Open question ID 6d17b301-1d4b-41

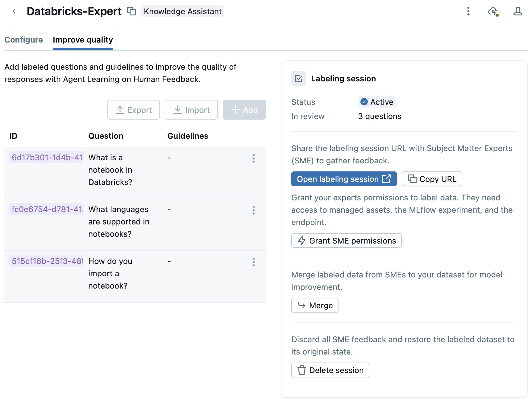pos(47,158)
